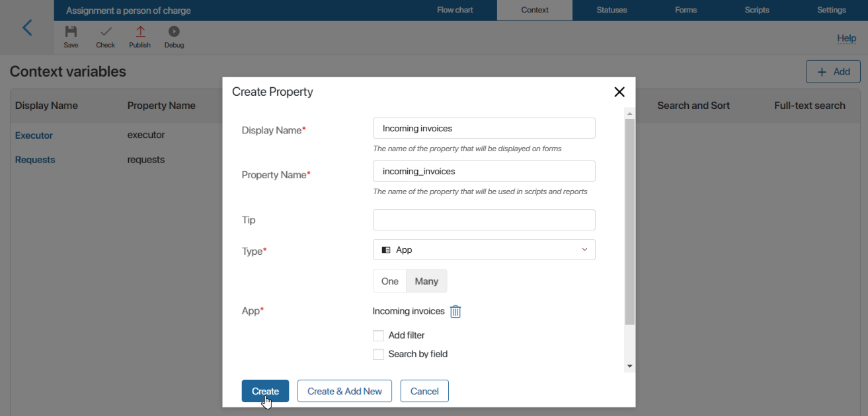This screenshot has width=868, height=416.
Task: Close the Create Property dialog
Action: click(x=619, y=92)
